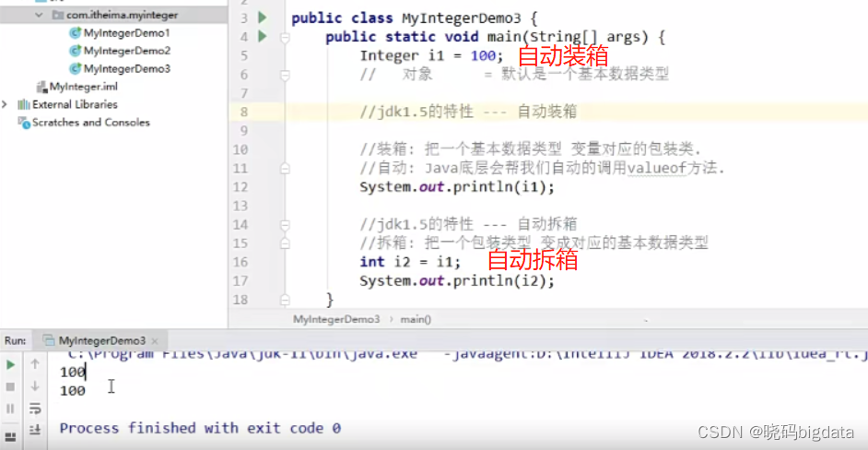The width and height of the screenshot is (868, 450).
Task: Close the MyIntegerDemo3 Run tab
Action: click(x=155, y=341)
